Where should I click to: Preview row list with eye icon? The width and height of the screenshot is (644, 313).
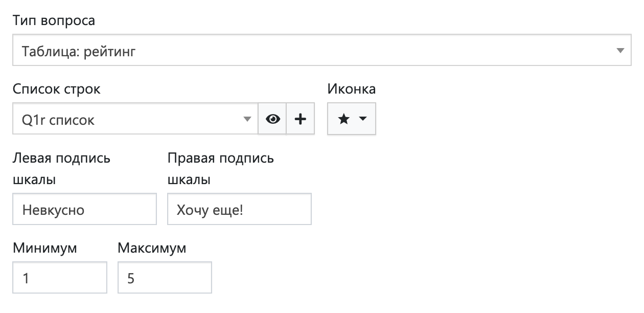pyautogui.click(x=272, y=119)
